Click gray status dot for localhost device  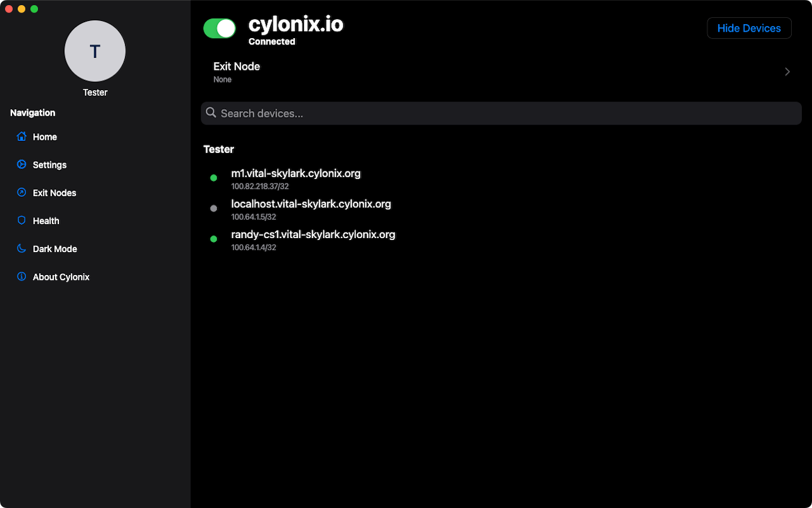coord(214,208)
